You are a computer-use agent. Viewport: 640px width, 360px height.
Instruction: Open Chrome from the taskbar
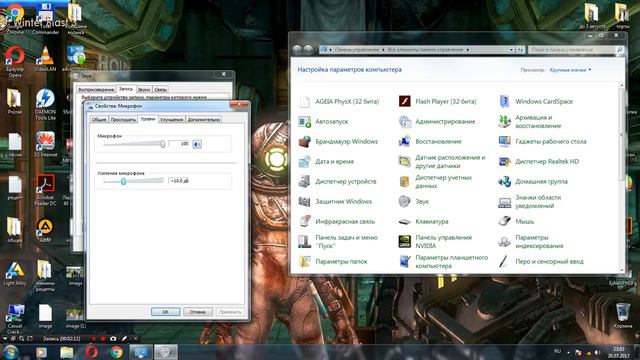[116, 351]
